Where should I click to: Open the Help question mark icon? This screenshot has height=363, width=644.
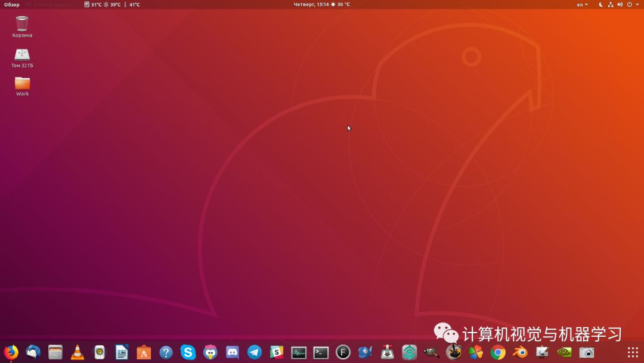(166, 352)
